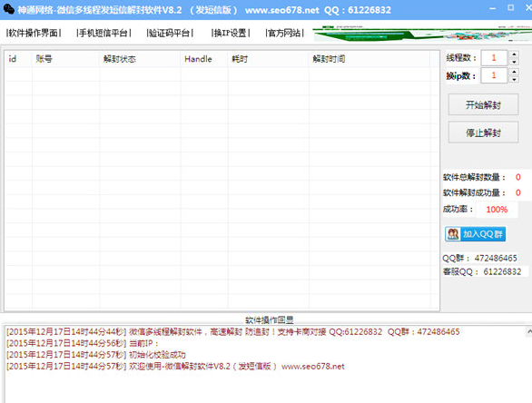Open the 官方网站 tab
The width and height of the screenshot is (532, 403).
click(284, 33)
